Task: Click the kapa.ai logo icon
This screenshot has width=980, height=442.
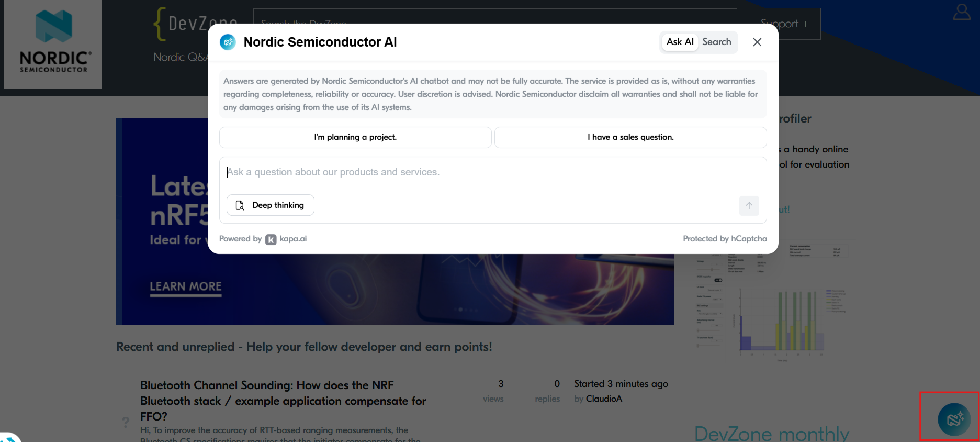Action: (x=271, y=239)
